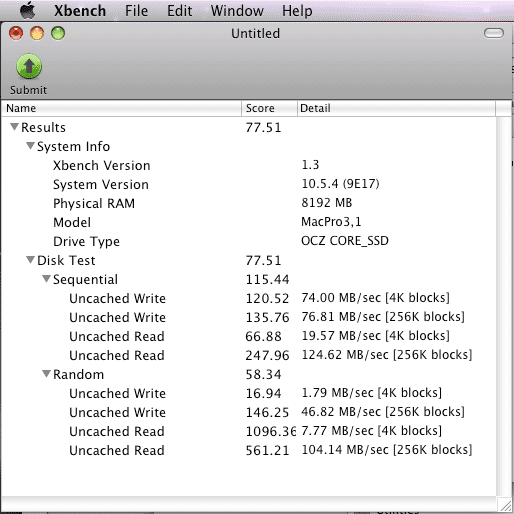Collapse the Sequential test group

coord(46,279)
